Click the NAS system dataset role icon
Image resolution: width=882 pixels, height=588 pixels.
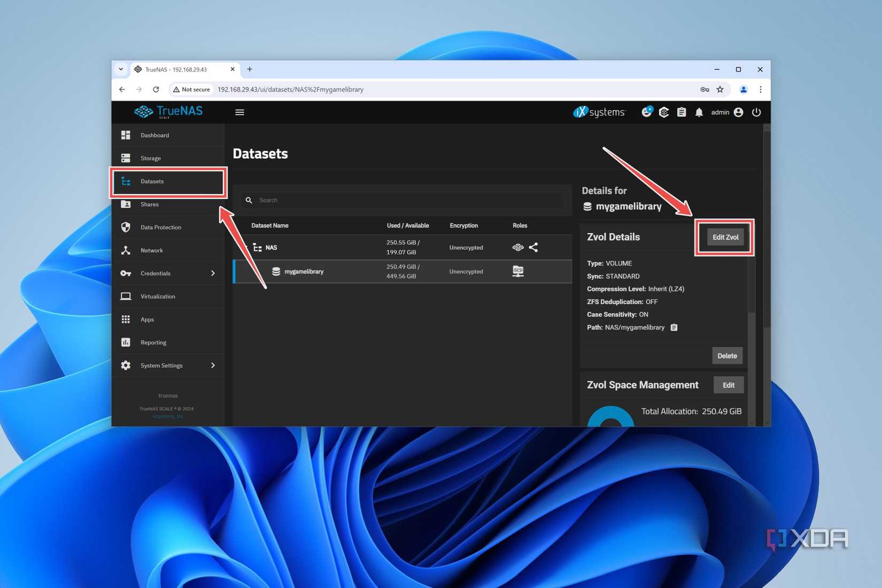(x=518, y=247)
